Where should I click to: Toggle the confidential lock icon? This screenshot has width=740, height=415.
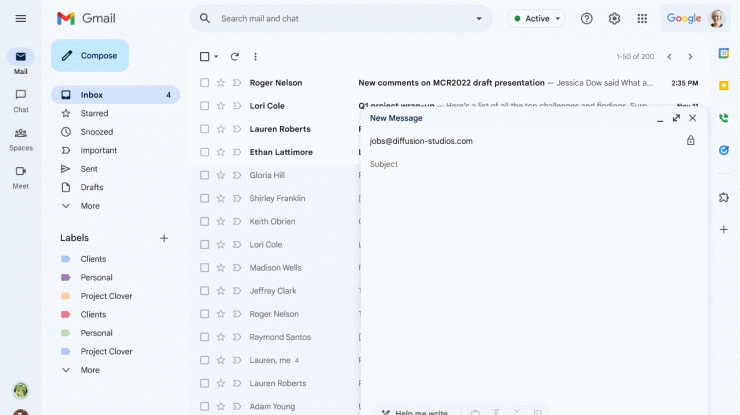point(690,140)
